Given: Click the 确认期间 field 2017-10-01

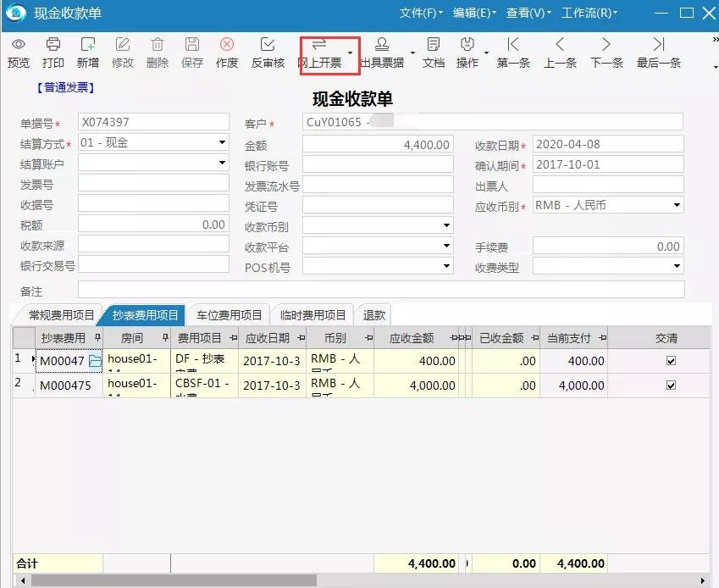Looking at the screenshot, I should pyautogui.click(x=608, y=164).
